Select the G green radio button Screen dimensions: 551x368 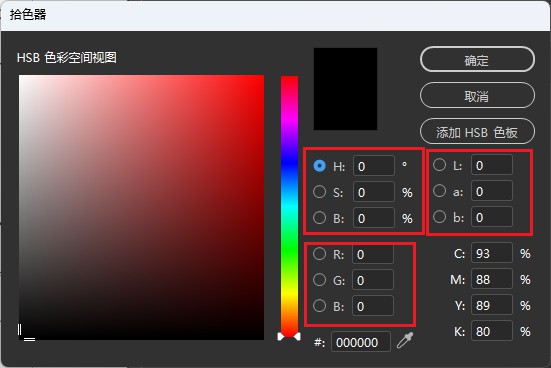click(319, 280)
